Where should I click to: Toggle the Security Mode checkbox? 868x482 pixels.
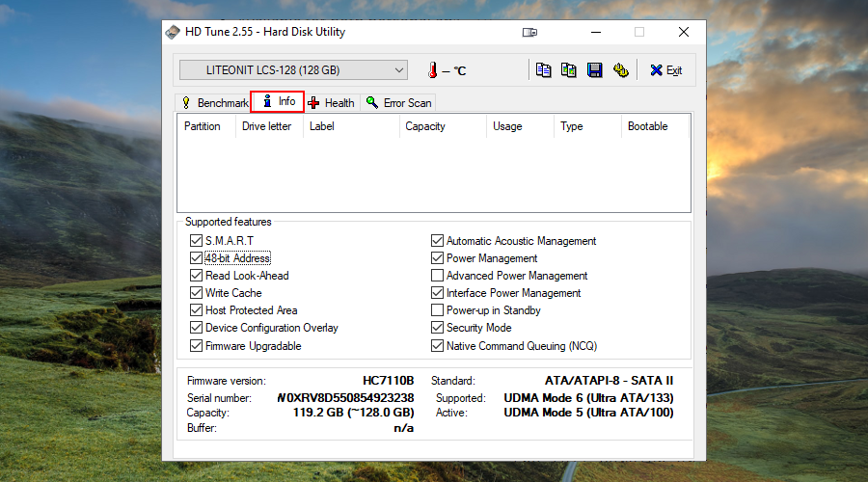pyautogui.click(x=437, y=328)
